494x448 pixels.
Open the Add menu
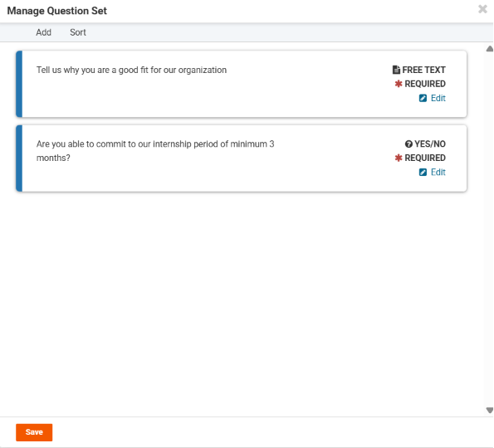click(x=43, y=32)
